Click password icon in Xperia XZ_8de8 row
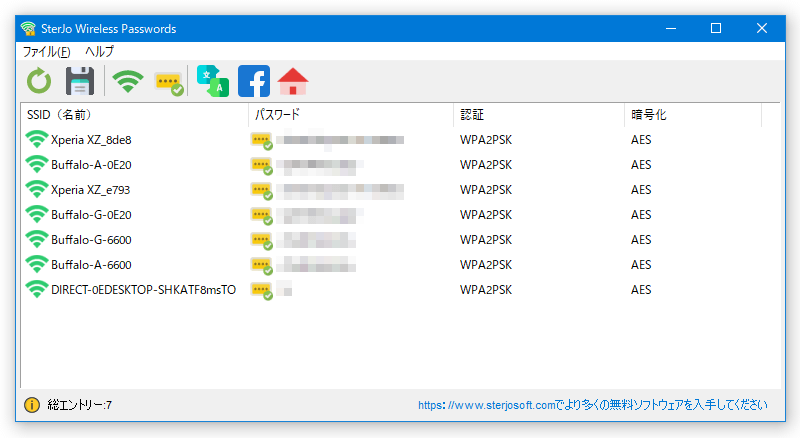 [x=262, y=141]
